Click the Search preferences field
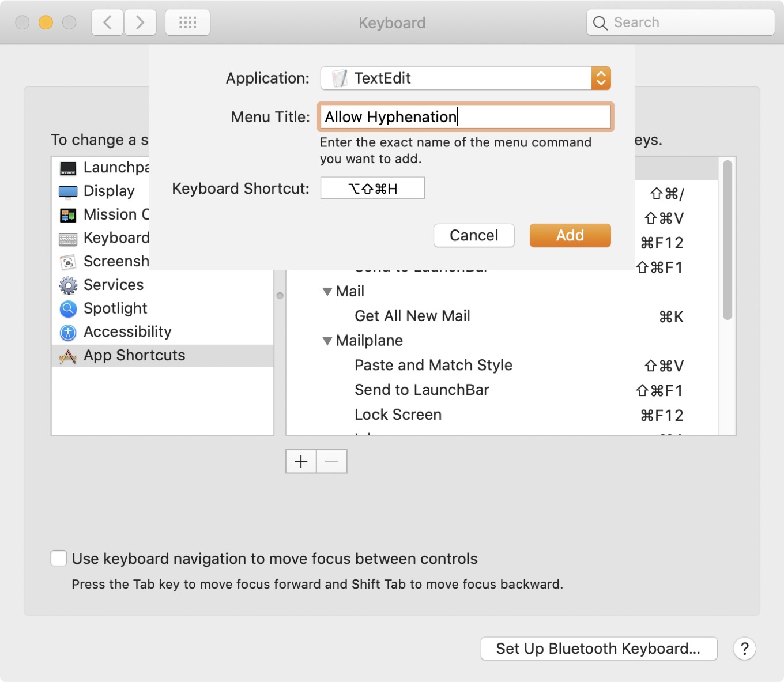Viewport: 784px width, 682px height. click(x=680, y=22)
